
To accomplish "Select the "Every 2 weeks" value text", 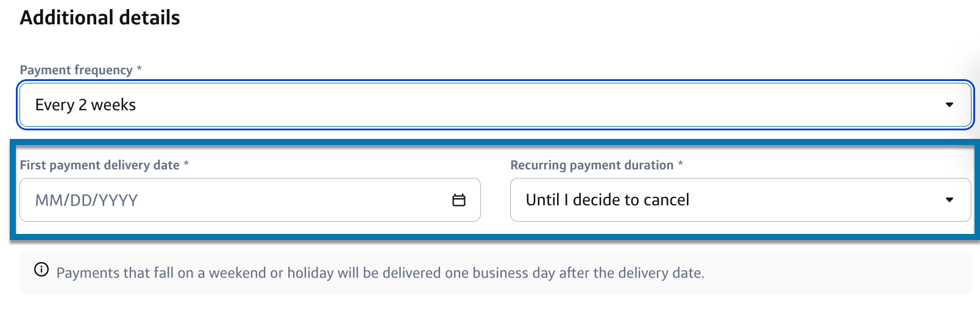I will pos(85,105).
